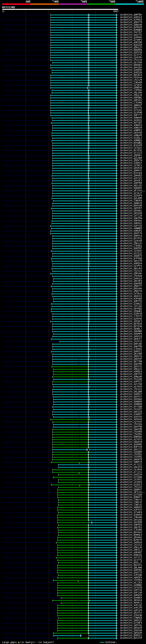Select hit label UniRef100_A7J2I2
The width and height of the screenshot is (146, 644).
[131, 465]
